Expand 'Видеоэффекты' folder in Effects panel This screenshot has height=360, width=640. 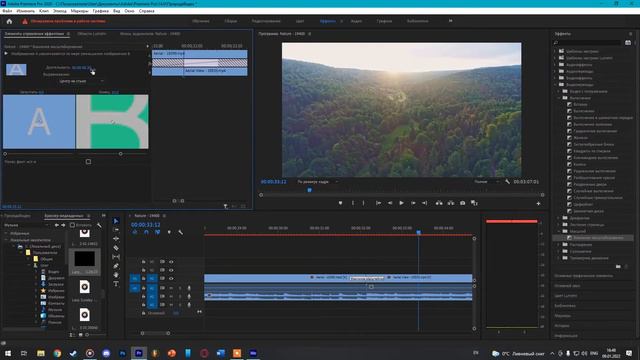[556, 78]
